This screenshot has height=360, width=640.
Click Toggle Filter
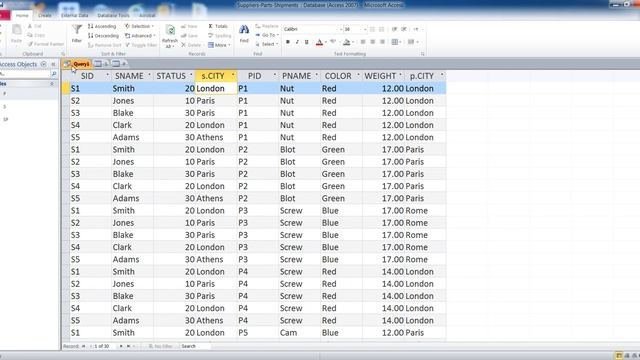[141, 45]
